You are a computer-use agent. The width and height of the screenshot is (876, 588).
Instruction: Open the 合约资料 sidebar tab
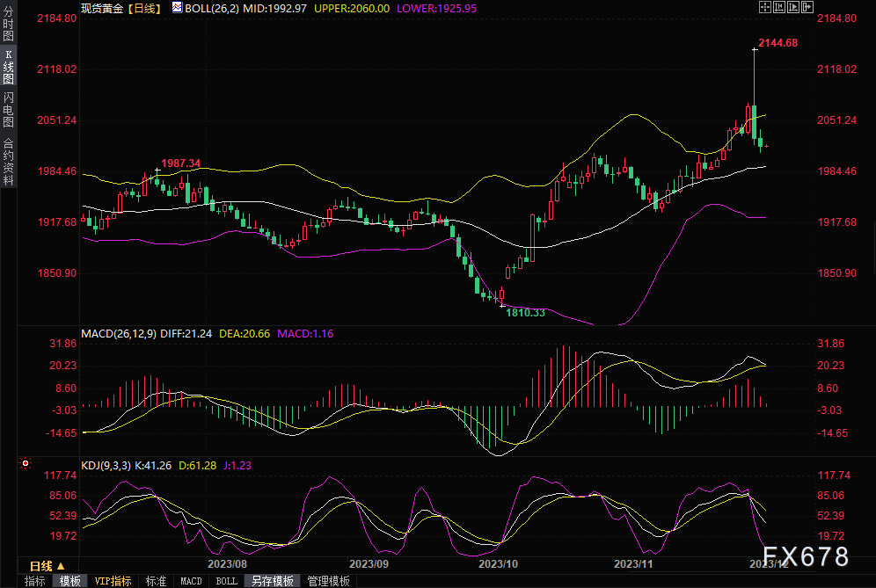[x=8, y=161]
